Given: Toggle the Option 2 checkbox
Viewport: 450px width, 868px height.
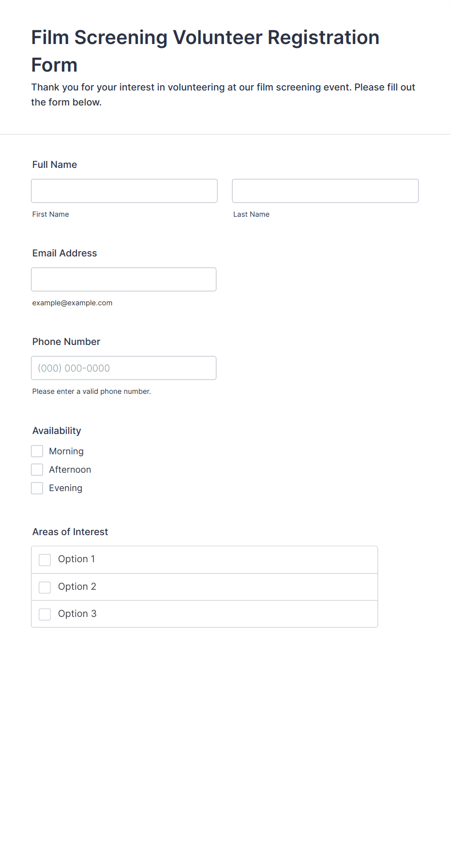Looking at the screenshot, I should click(45, 587).
